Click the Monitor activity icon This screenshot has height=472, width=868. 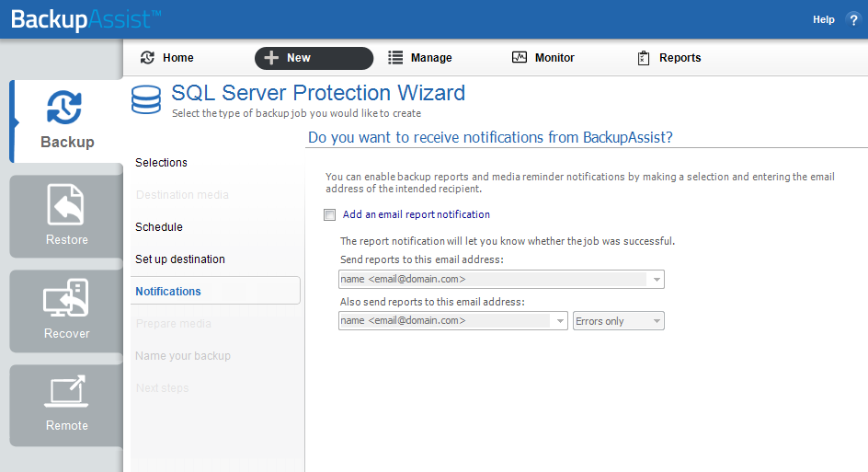pos(520,57)
